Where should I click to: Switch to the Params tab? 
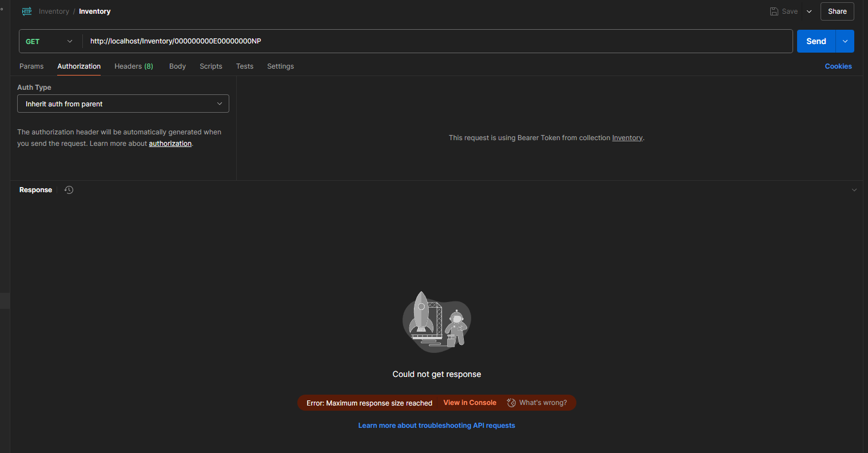(31, 66)
